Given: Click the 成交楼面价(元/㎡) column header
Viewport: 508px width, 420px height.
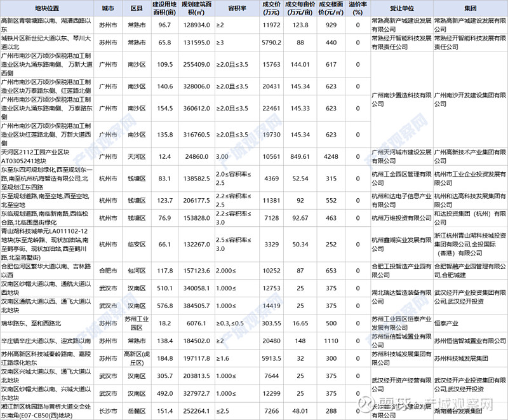Looking at the screenshot, I should [x=331, y=8].
